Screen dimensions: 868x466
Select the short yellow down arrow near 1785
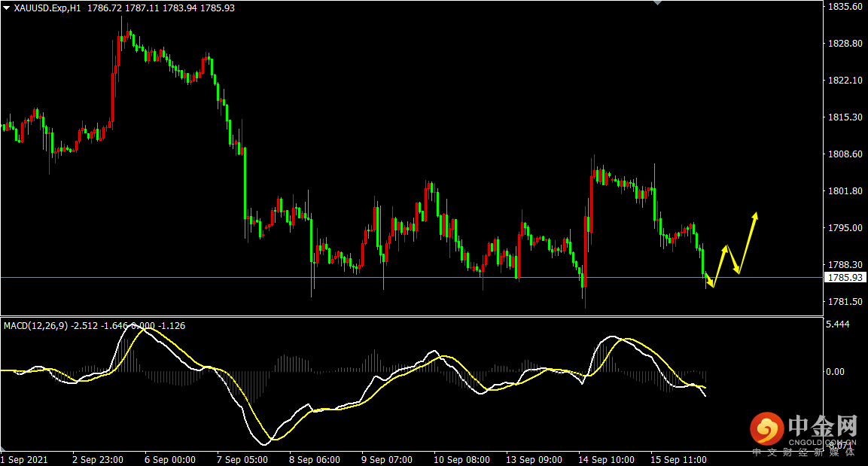click(710, 279)
